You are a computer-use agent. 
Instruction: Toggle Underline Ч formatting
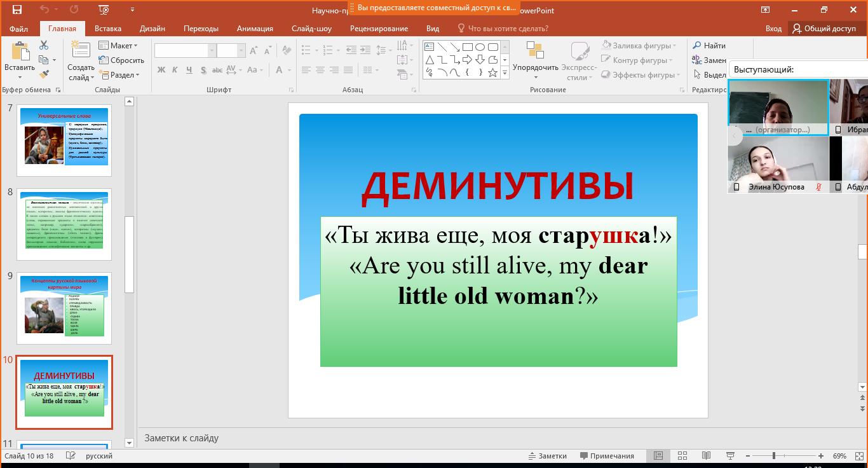189,70
